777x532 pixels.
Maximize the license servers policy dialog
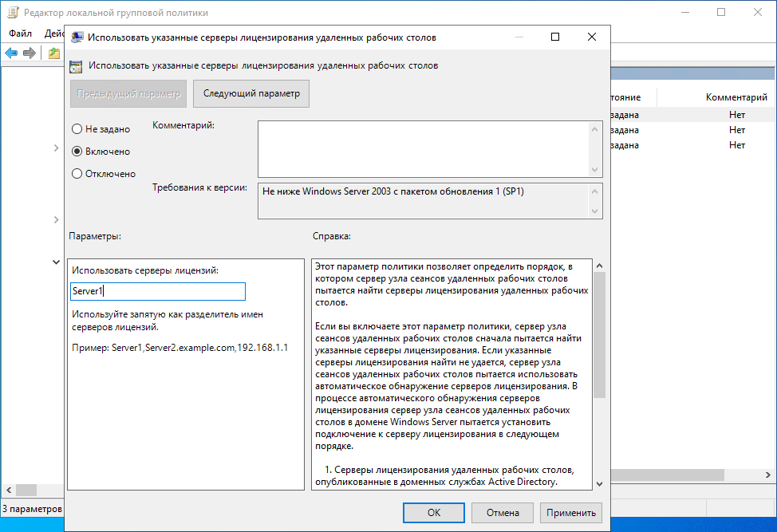pos(555,37)
